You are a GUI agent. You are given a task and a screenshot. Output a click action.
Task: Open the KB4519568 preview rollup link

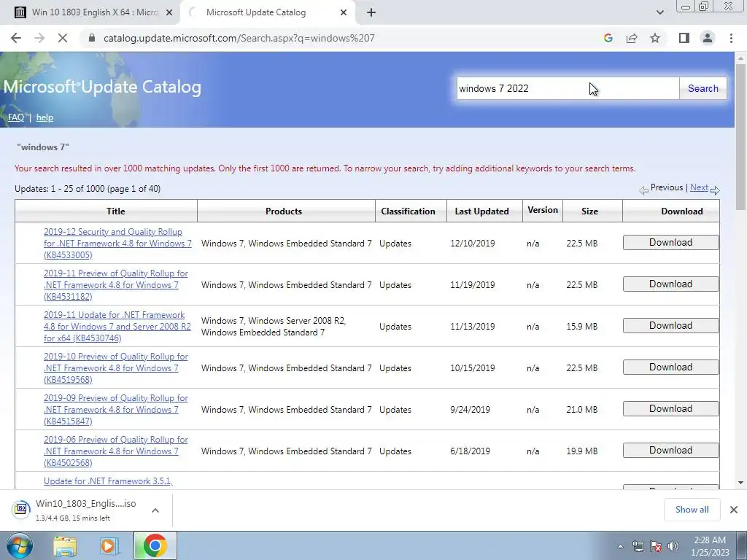click(x=116, y=367)
